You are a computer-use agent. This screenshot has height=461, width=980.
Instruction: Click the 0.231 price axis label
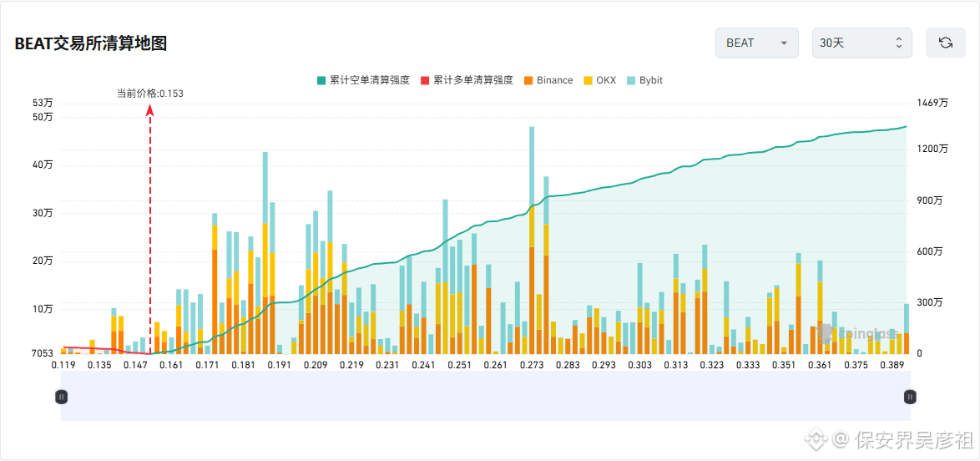coord(387,365)
